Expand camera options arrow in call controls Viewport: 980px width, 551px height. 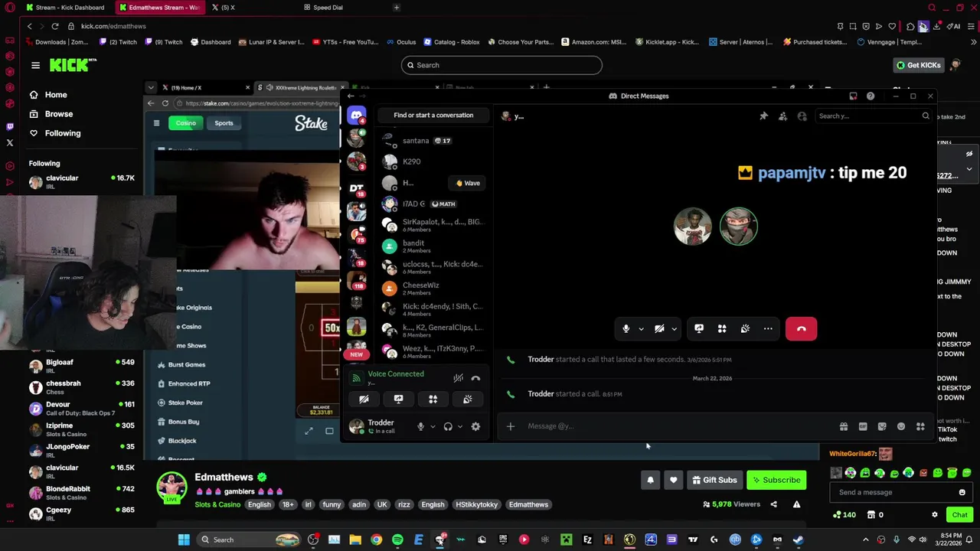[674, 329]
